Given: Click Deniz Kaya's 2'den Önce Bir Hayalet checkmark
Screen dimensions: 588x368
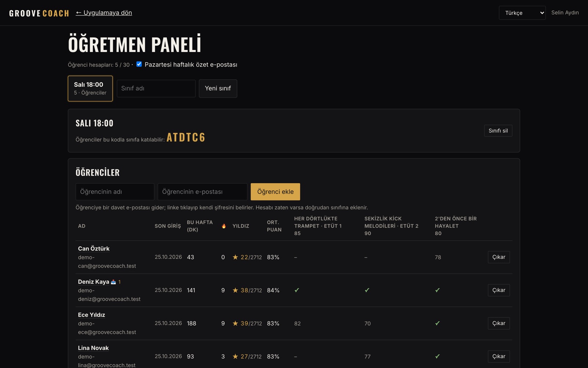Looking at the screenshot, I should tap(437, 290).
